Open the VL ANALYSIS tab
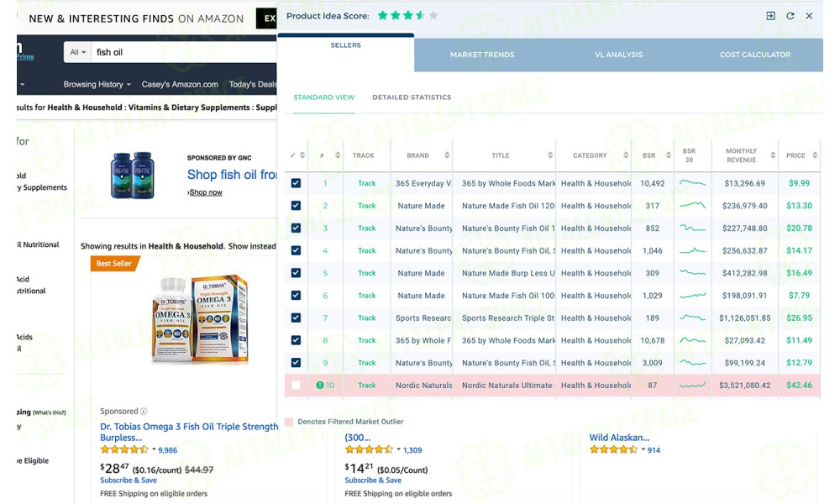This screenshot has height=504, width=840. point(618,55)
